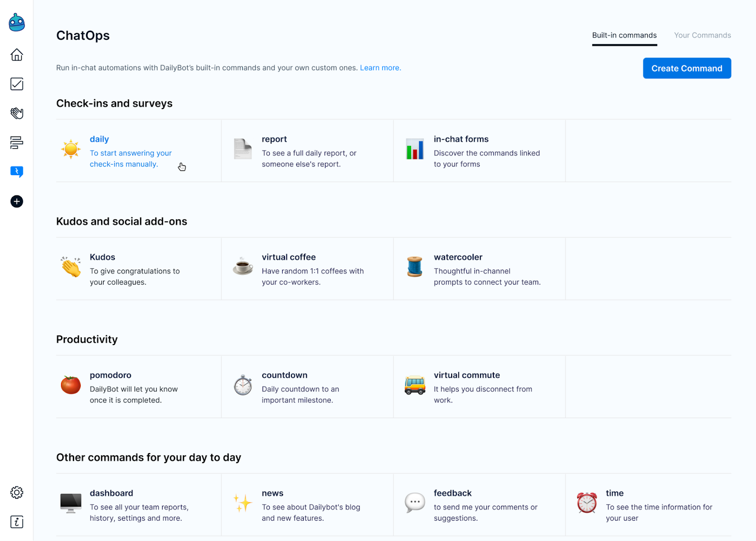
Task: Open the pomodoro command title
Action: (111, 375)
